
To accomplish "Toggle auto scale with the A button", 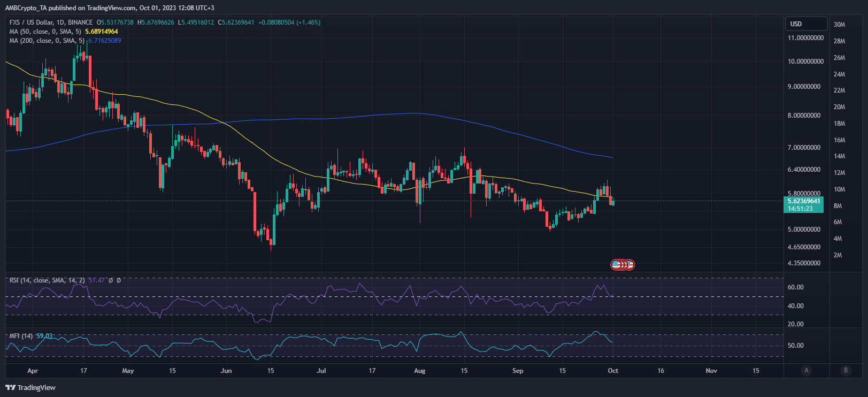I will [x=806, y=370].
